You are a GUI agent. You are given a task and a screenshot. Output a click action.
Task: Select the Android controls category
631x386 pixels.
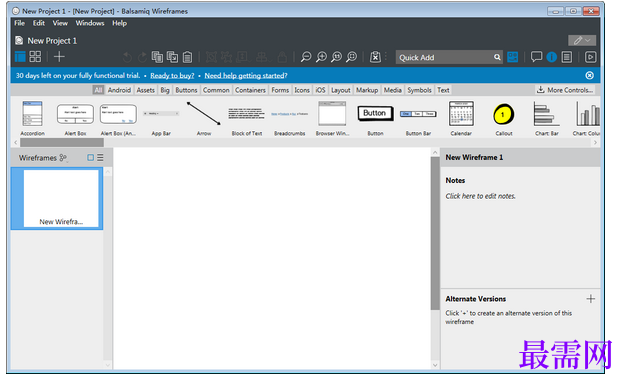pyautogui.click(x=119, y=90)
